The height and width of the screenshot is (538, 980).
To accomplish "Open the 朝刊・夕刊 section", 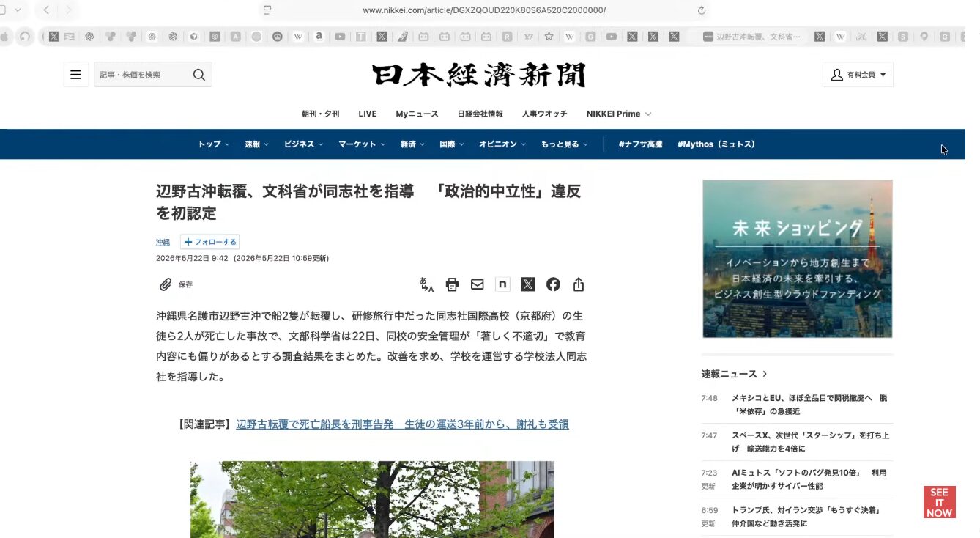I will [320, 114].
